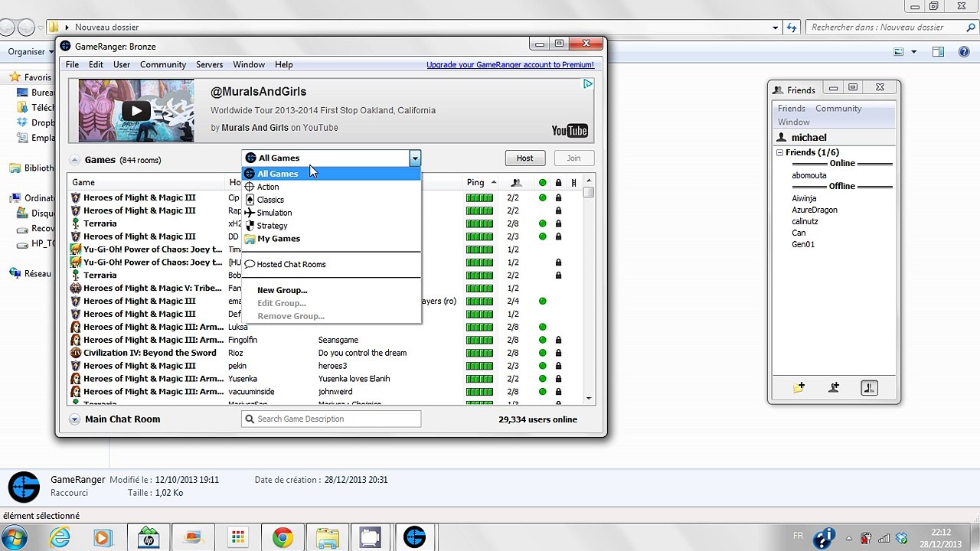
Task: Click the network signal icon in the system tray
Action: (884, 538)
